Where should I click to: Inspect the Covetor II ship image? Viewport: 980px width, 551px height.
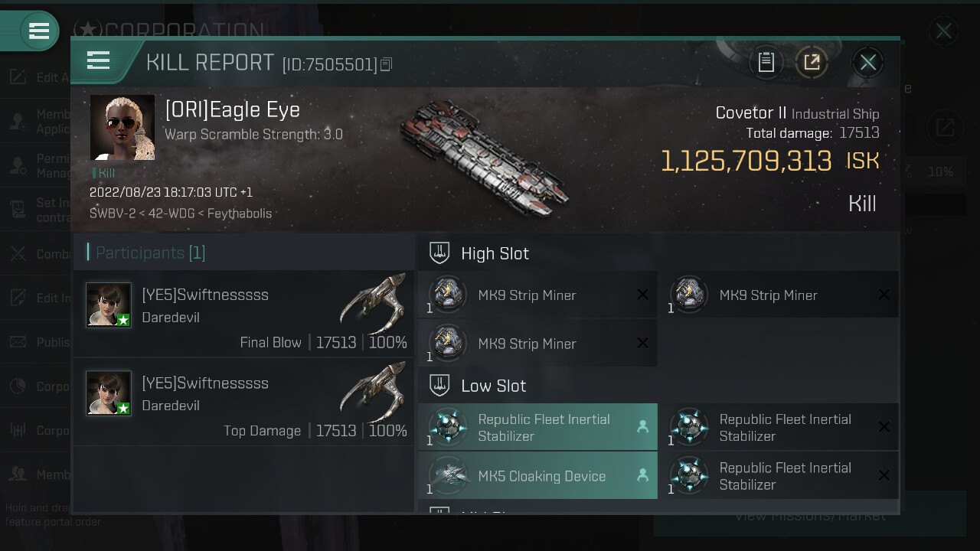[484, 158]
